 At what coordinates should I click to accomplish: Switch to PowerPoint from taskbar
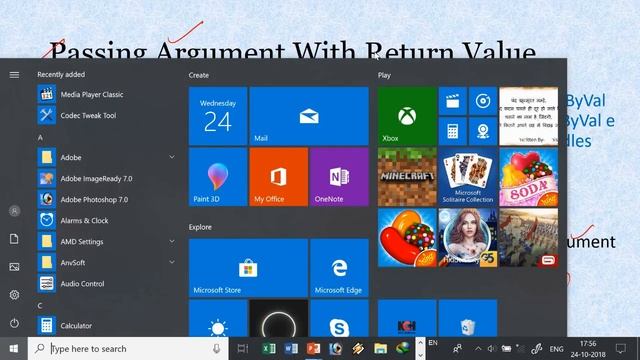[313, 349]
